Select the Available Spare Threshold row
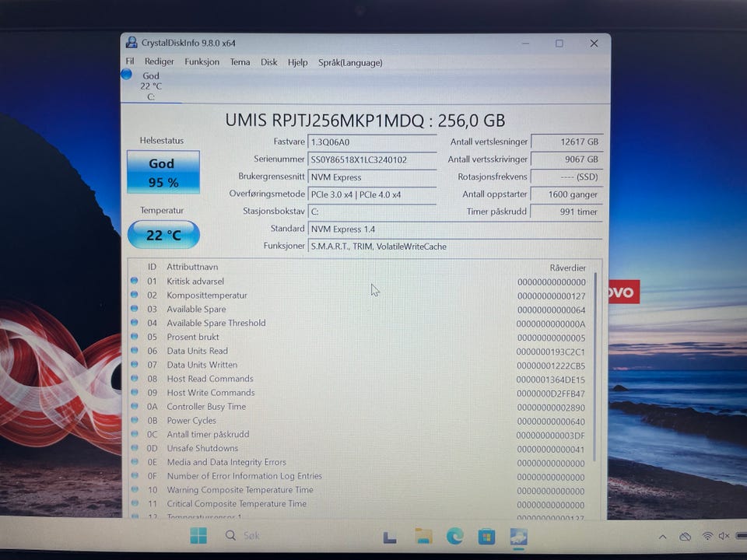This screenshot has width=747, height=560. coord(359,323)
